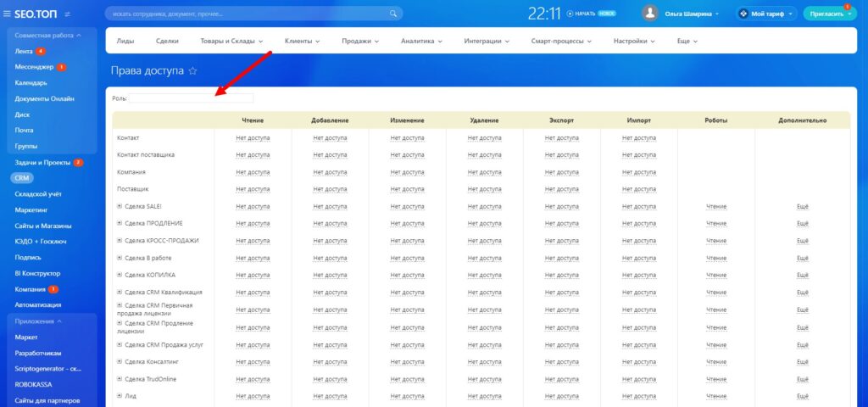Open the Мой тариф button

pos(765,14)
